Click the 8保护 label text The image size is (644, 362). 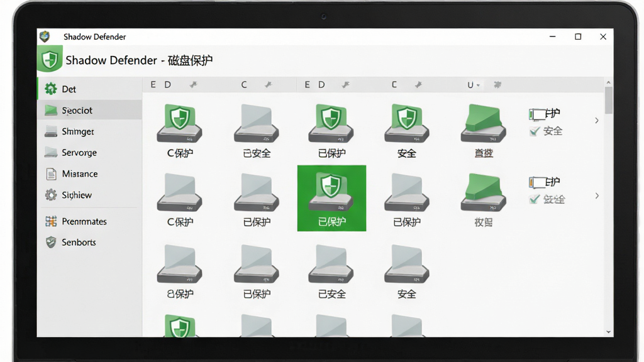(179, 294)
